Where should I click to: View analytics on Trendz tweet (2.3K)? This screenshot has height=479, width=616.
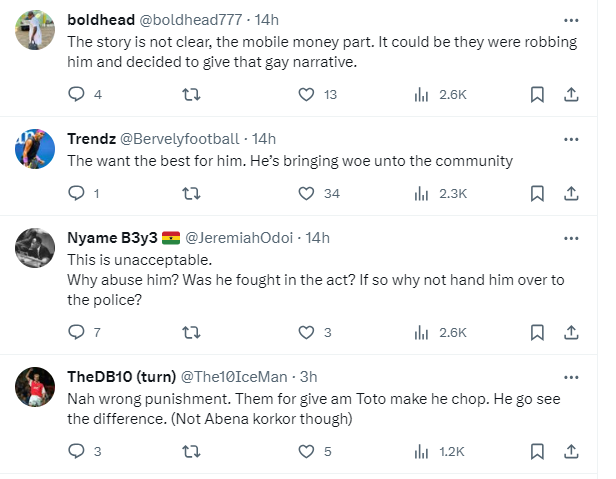421,193
